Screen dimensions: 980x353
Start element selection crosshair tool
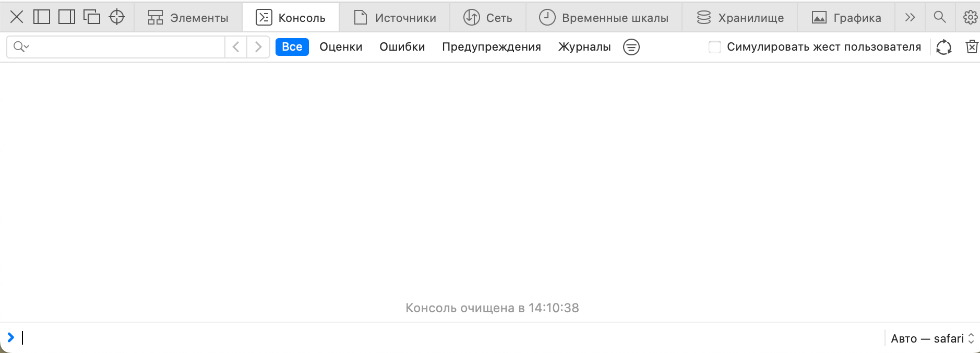117,17
